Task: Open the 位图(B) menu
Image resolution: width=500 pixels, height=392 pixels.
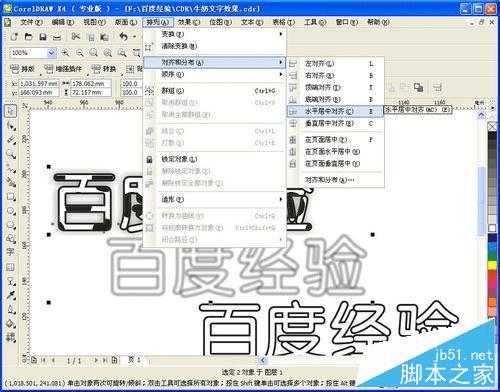Action: pyautogui.click(x=220, y=22)
